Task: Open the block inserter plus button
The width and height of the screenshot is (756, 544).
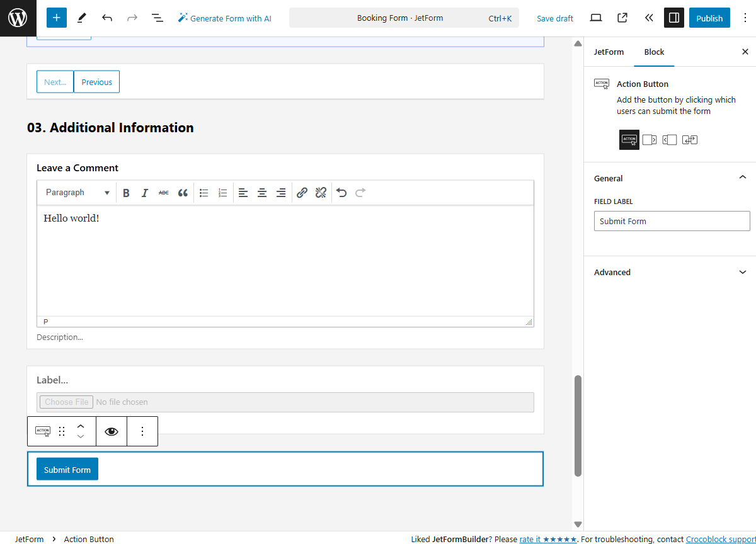Action: click(56, 18)
